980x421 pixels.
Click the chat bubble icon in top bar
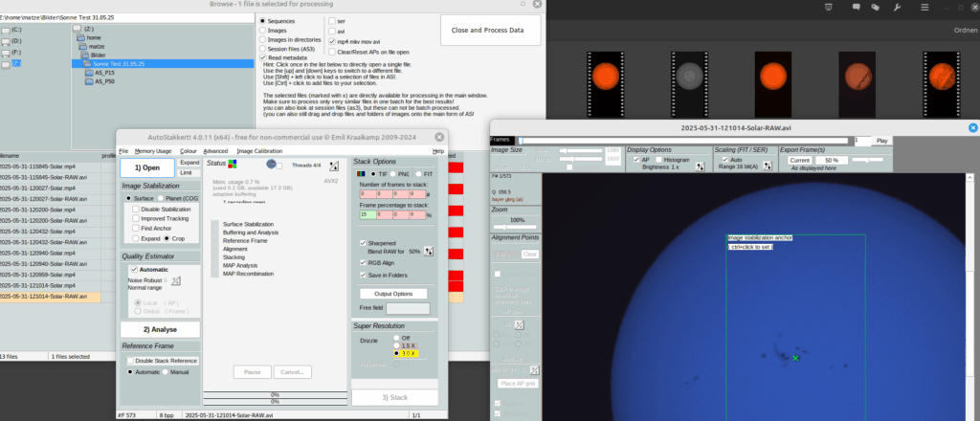(x=857, y=8)
